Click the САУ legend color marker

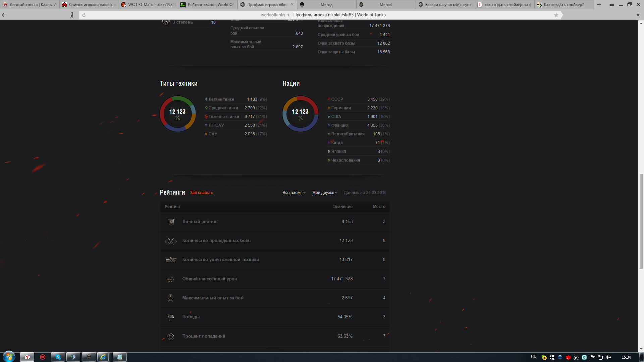(206, 134)
